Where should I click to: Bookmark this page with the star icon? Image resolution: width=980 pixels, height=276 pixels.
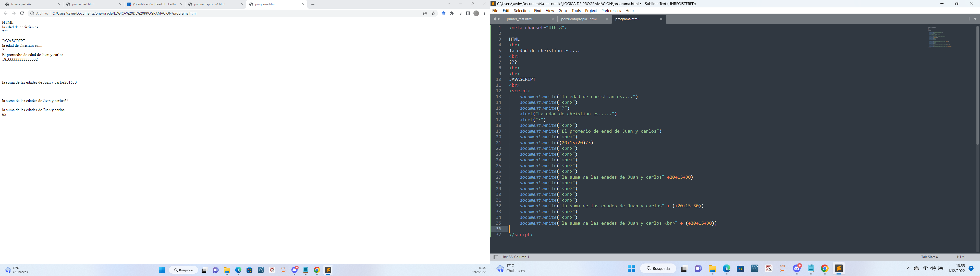pyautogui.click(x=433, y=13)
